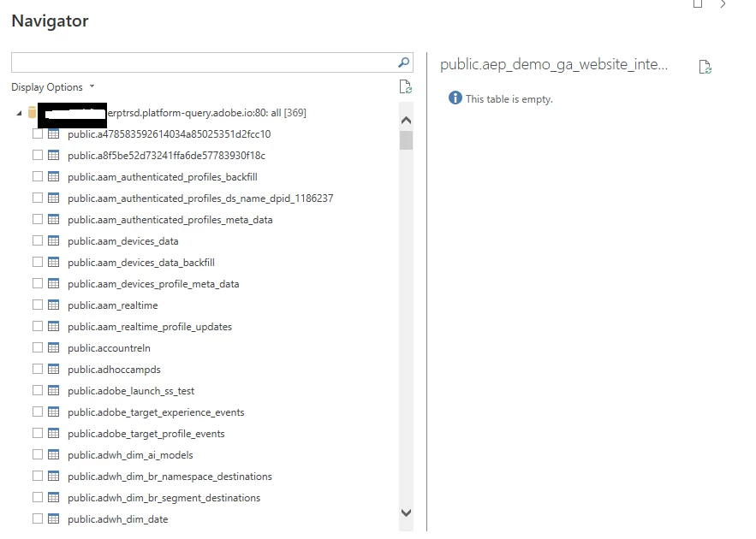Image resolution: width=756 pixels, height=539 pixels.
Task: Click table icon beside public.a8f5be52d73241ffa6de57783930f18c
Action: 54,155
